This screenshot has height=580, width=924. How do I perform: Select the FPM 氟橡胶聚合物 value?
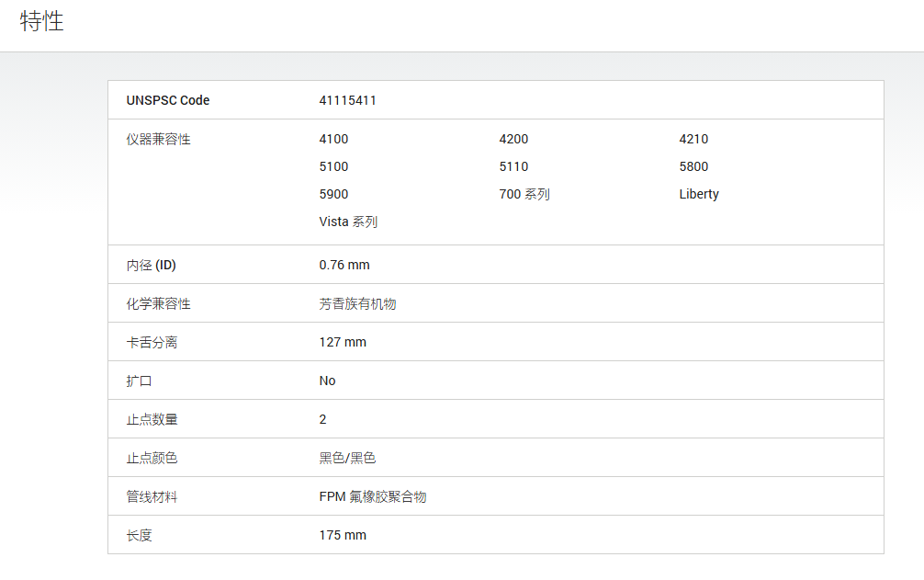372,497
